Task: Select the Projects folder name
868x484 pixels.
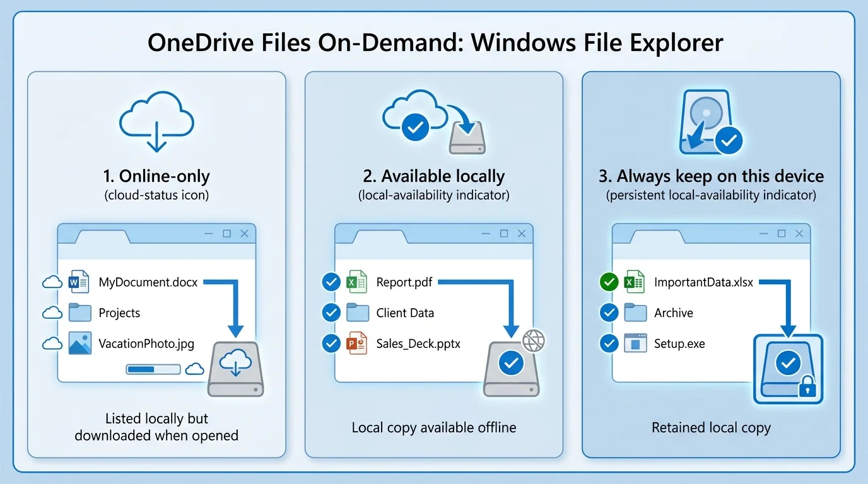Action: (x=119, y=313)
